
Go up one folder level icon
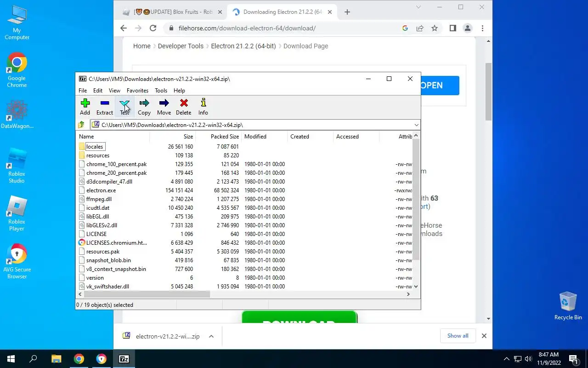coord(82,125)
